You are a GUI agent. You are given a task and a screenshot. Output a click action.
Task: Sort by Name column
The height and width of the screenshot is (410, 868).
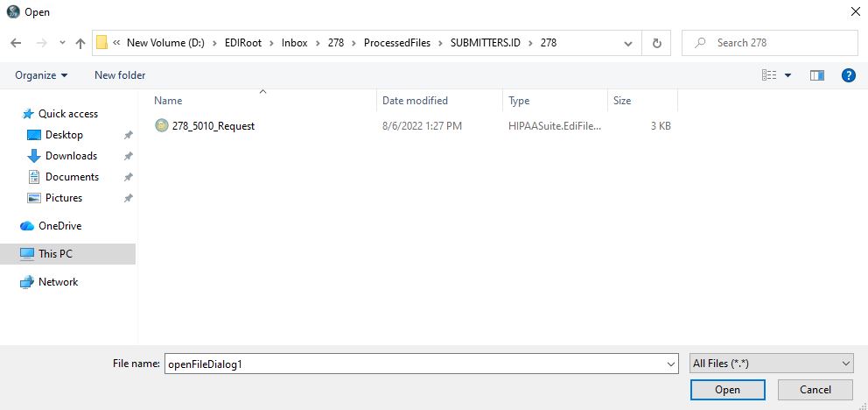click(x=168, y=101)
